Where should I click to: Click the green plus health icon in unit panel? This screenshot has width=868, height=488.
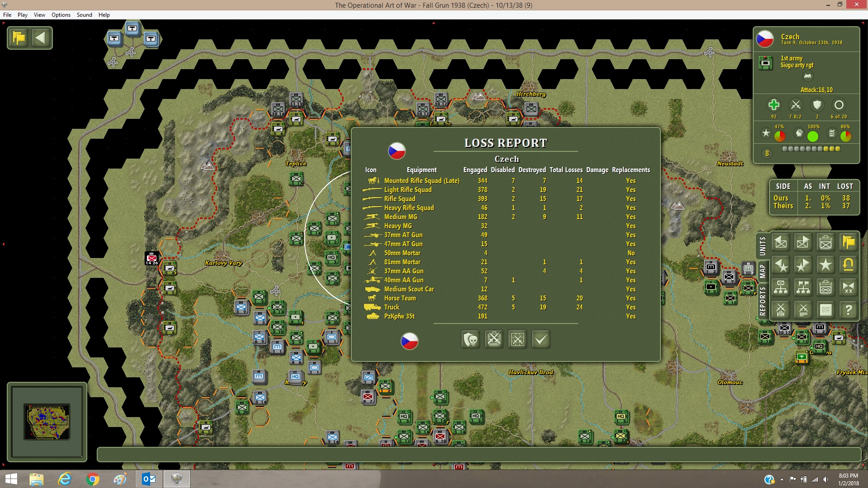[x=774, y=105]
